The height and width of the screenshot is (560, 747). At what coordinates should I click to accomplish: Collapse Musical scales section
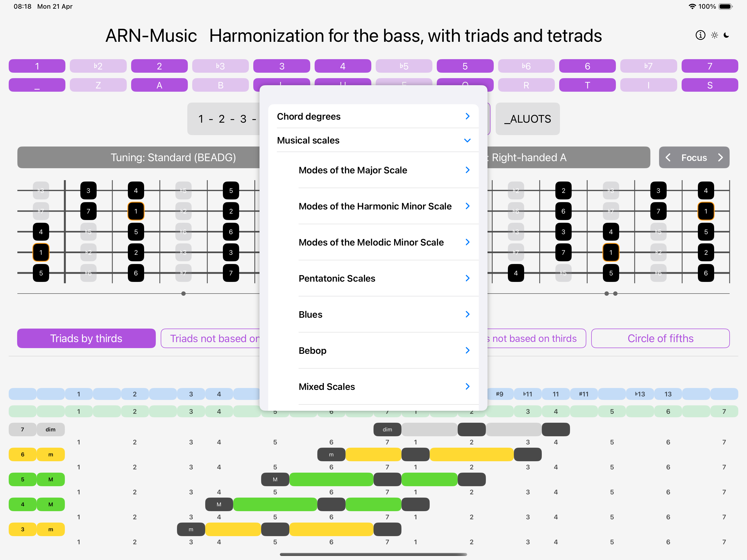tap(373, 140)
